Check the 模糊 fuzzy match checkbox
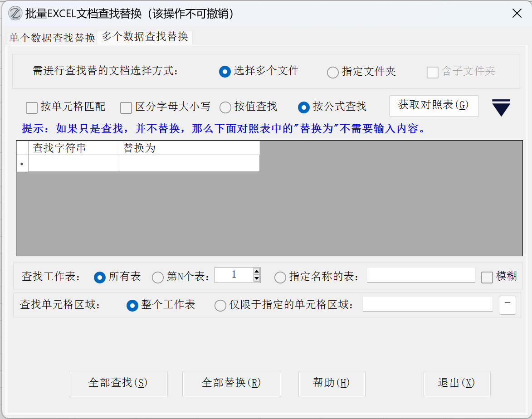 [x=487, y=277]
